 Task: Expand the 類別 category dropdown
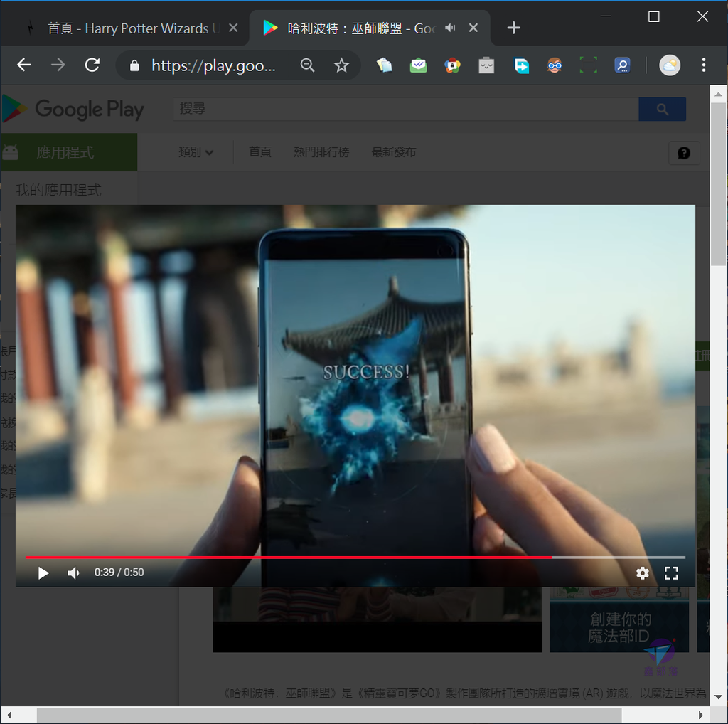(x=196, y=152)
